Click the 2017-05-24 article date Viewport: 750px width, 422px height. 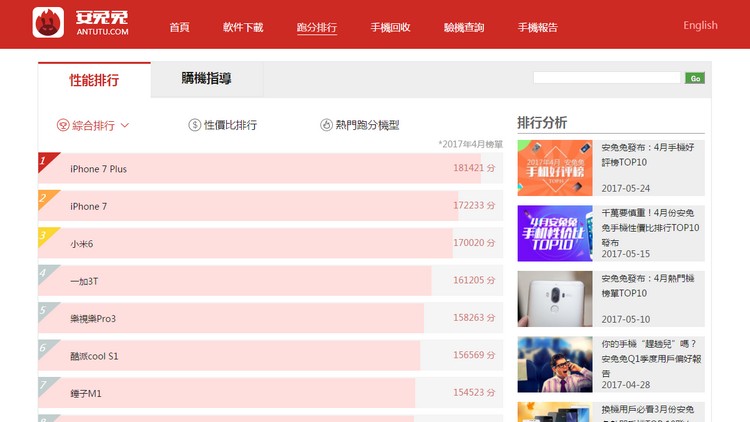click(626, 188)
